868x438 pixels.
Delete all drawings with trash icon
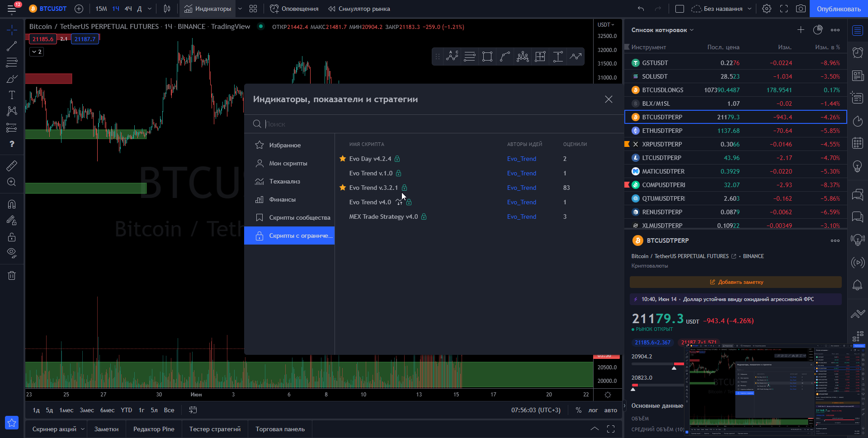coord(12,275)
